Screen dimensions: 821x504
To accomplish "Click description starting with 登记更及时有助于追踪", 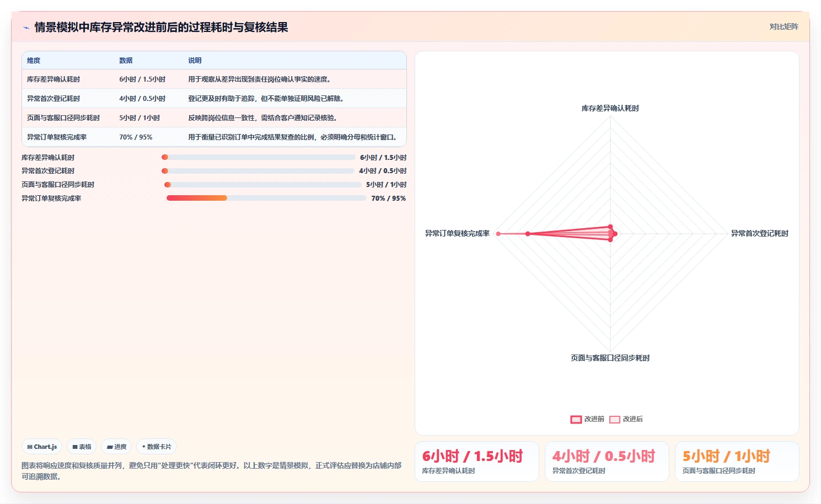I will click(x=266, y=99).
